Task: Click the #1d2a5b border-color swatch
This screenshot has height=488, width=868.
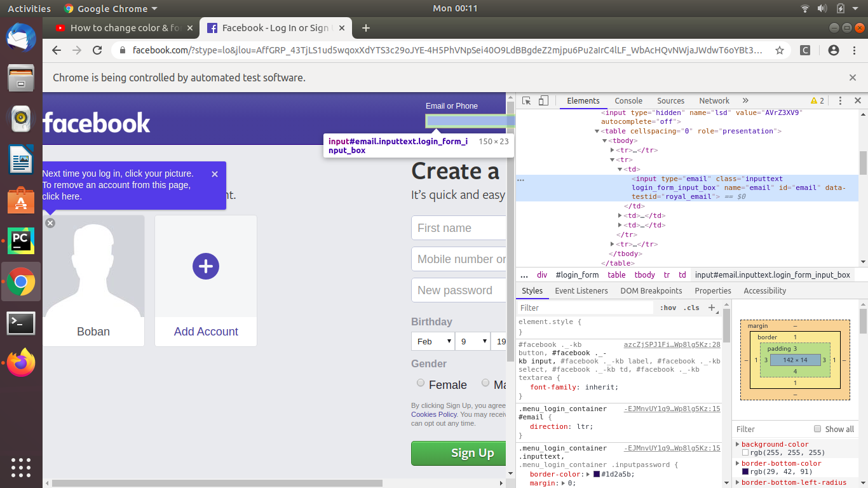Action: click(x=597, y=474)
